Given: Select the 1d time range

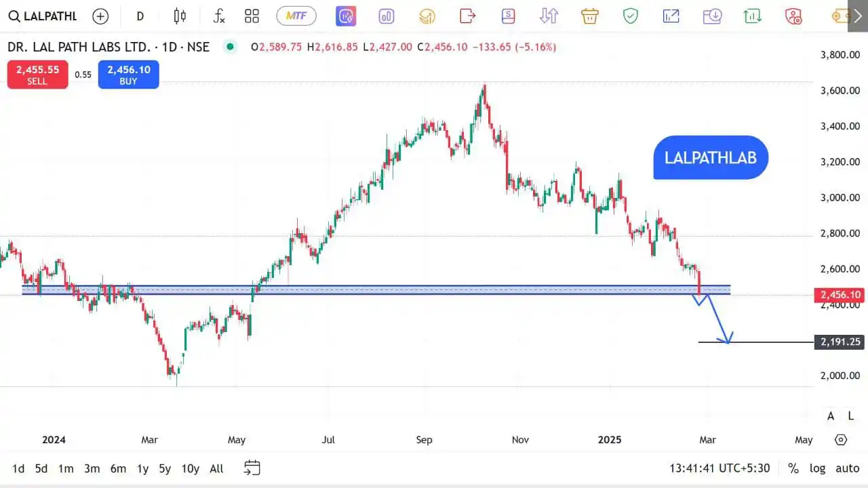Looking at the screenshot, I should pos(18,468).
